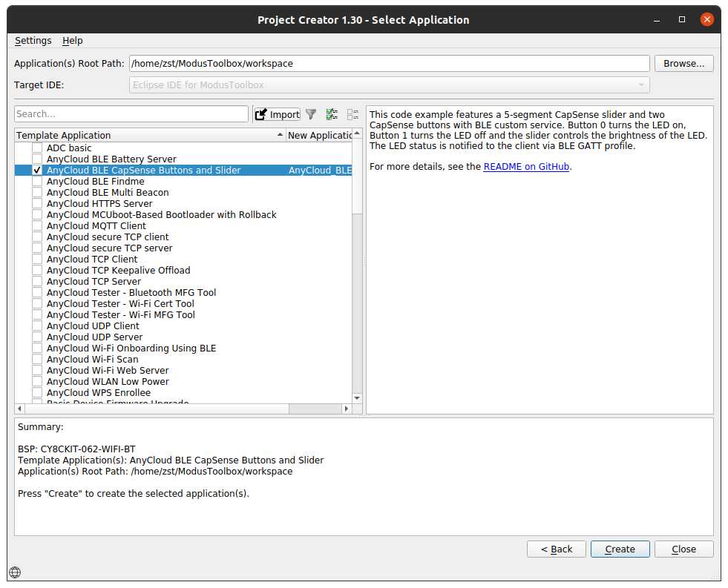The image size is (728, 588).
Task: Click the Close button
Action: 684,549
